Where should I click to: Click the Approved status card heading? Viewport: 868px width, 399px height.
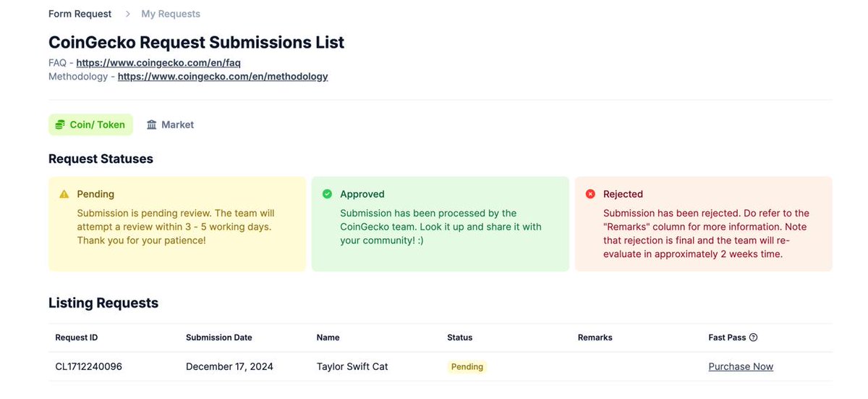(x=362, y=194)
